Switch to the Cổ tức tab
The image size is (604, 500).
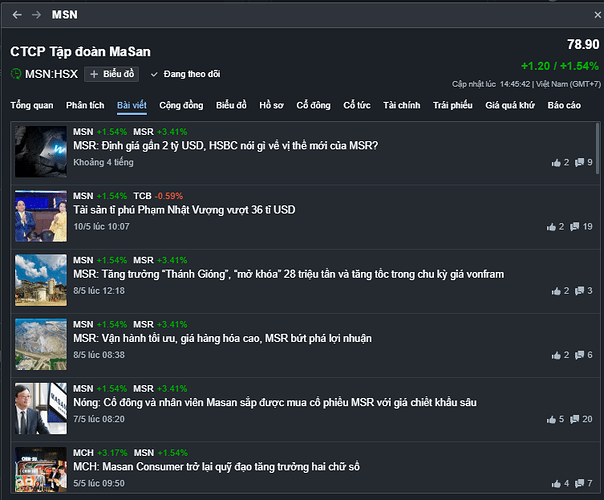(x=357, y=105)
